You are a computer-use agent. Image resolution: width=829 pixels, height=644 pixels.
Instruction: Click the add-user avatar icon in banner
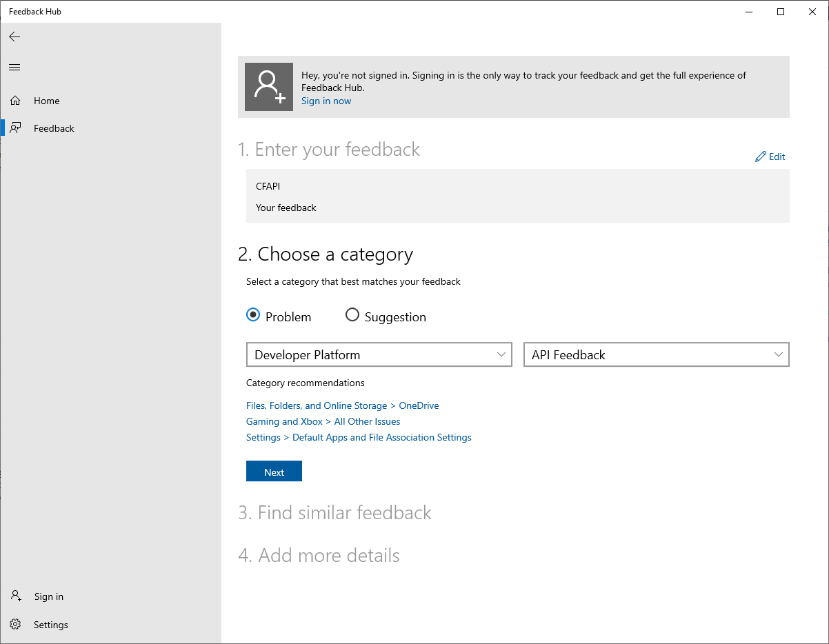point(268,87)
